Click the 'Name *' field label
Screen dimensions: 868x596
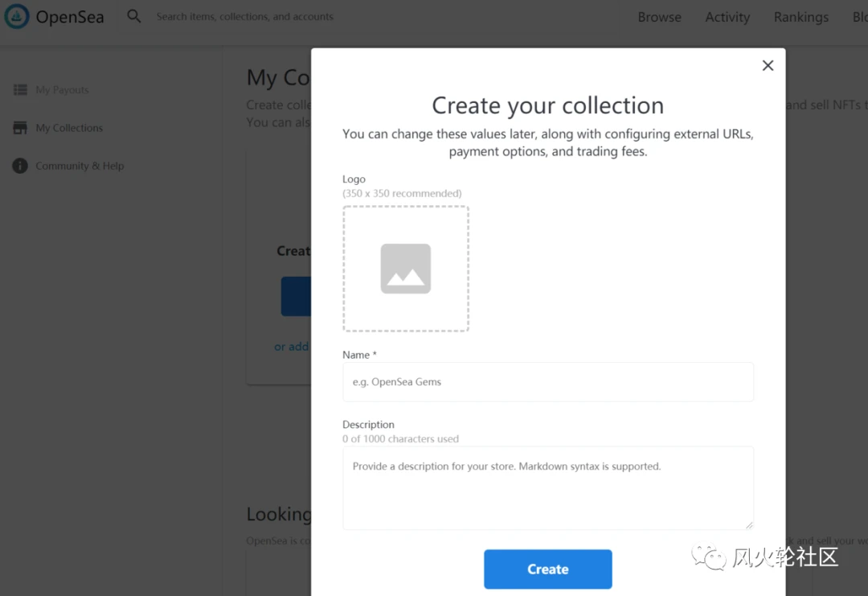pos(359,355)
